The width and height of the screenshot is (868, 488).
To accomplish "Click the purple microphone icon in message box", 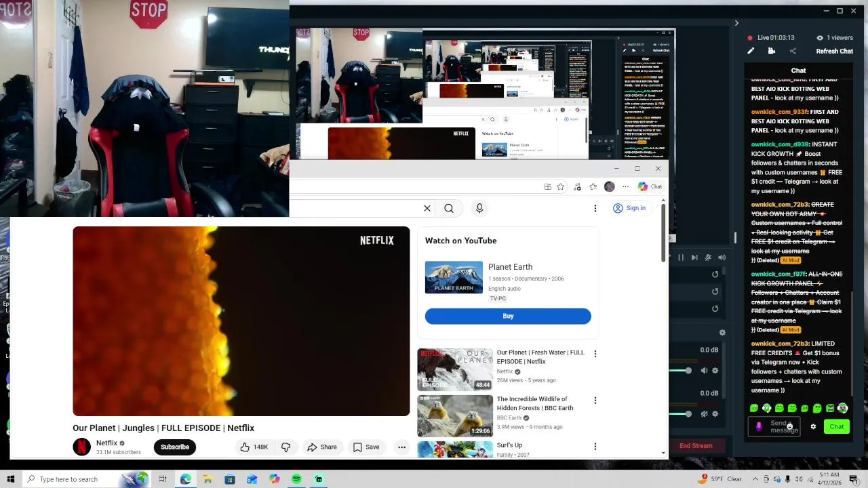I will [x=759, y=426].
